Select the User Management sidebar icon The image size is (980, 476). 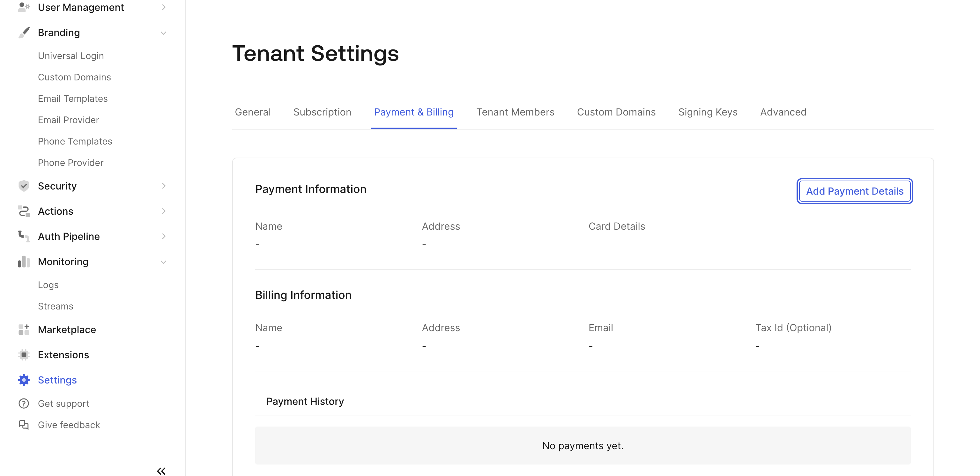24,7
